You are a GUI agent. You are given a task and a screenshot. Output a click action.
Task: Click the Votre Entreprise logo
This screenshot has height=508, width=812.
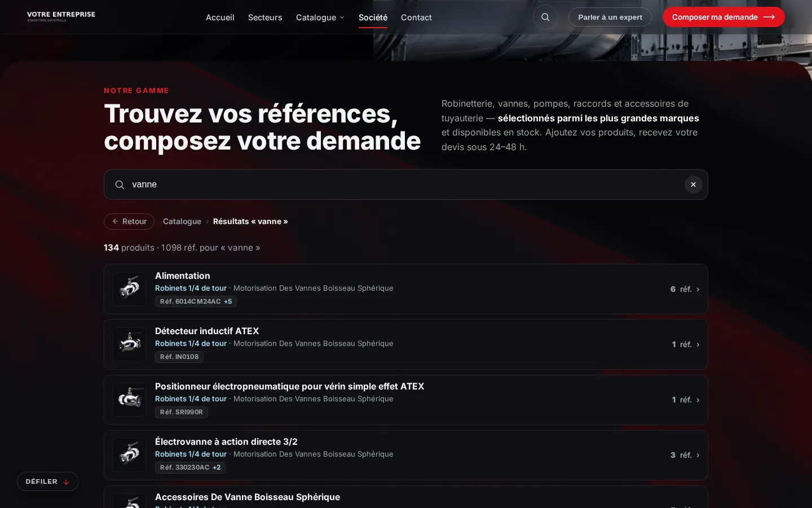click(x=61, y=16)
